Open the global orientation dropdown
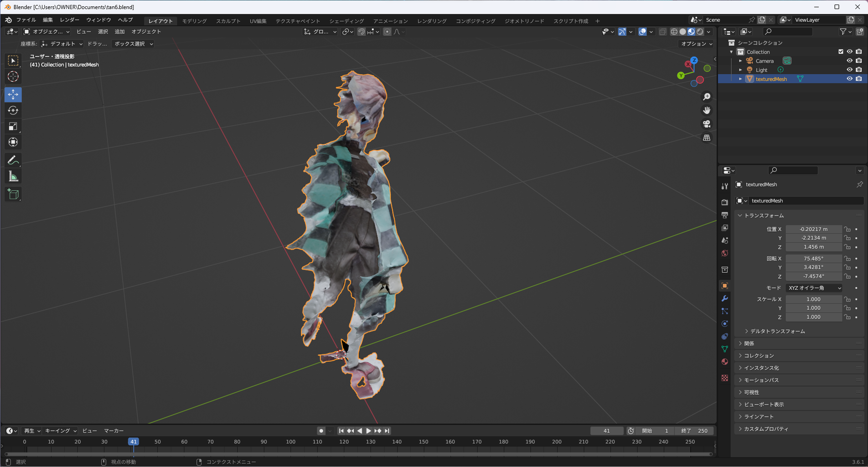868x467 pixels. click(x=320, y=31)
